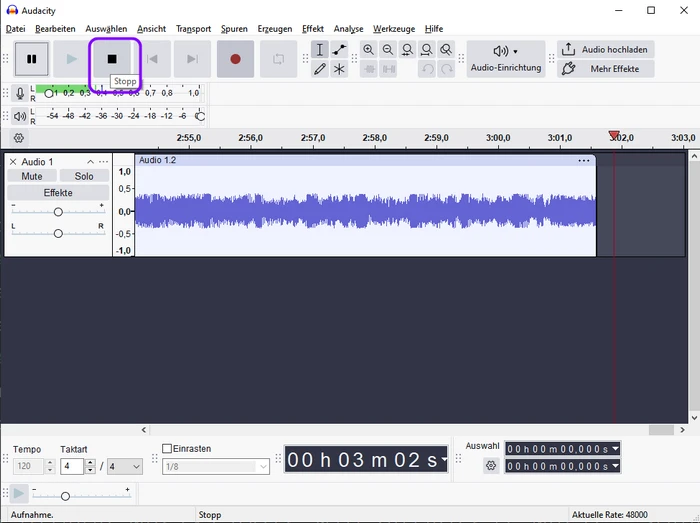The image size is (700, 523).
Task: Click the speaker playback meter icon
Action: click(x=20, y=116)
